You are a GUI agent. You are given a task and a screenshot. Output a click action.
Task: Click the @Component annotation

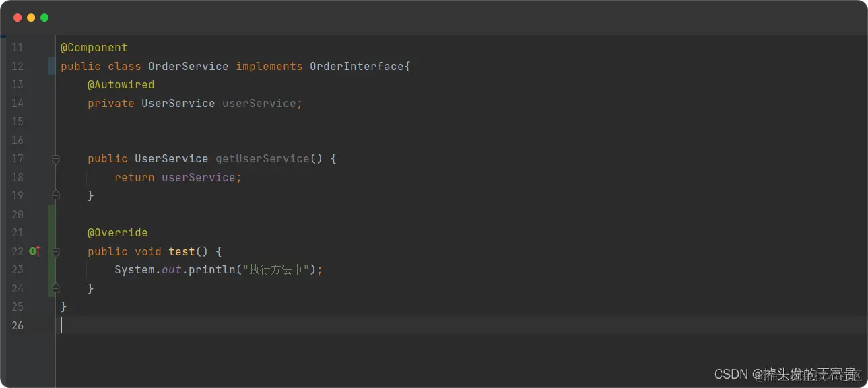(94, 48)
